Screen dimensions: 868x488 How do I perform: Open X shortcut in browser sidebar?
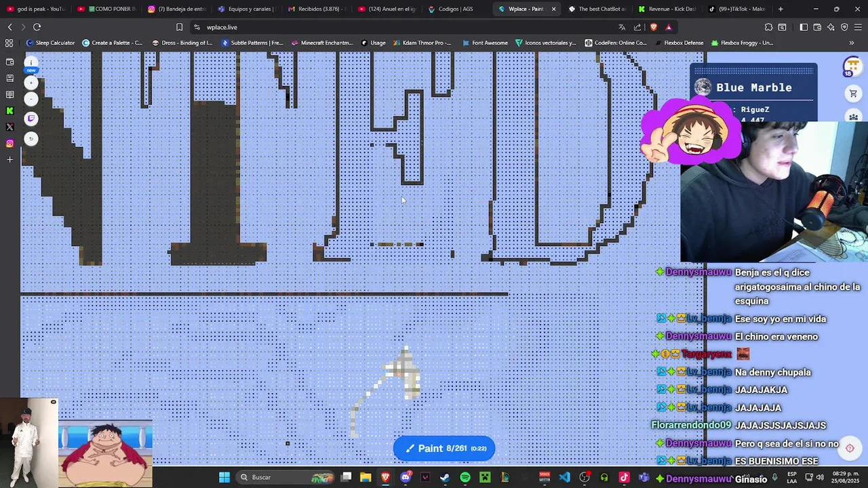click(9, 127)
